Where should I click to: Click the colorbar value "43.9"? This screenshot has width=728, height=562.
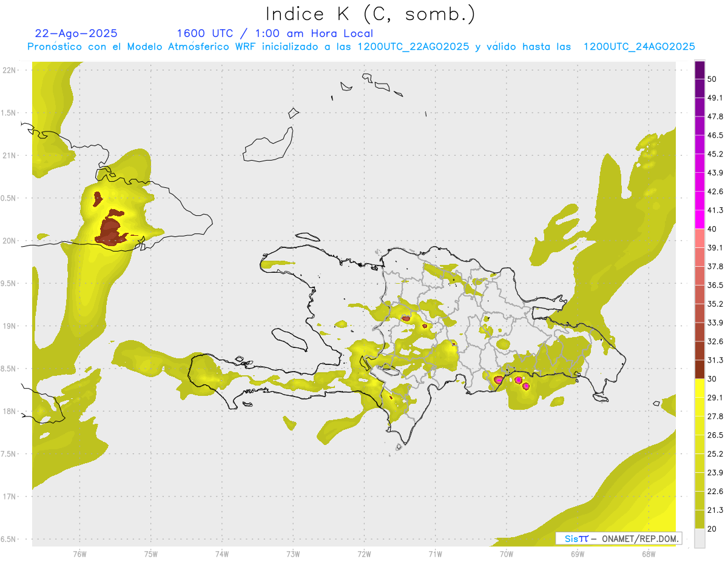(x=715, y=173)
